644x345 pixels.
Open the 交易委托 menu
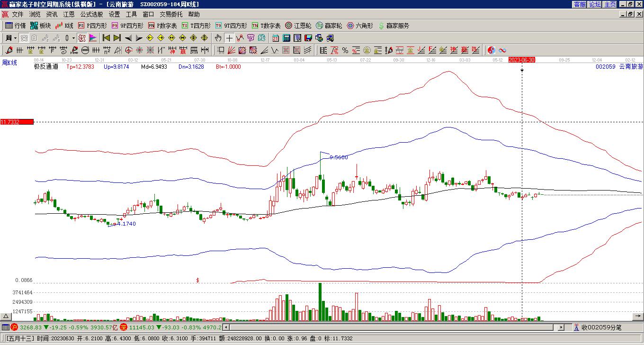171,15
